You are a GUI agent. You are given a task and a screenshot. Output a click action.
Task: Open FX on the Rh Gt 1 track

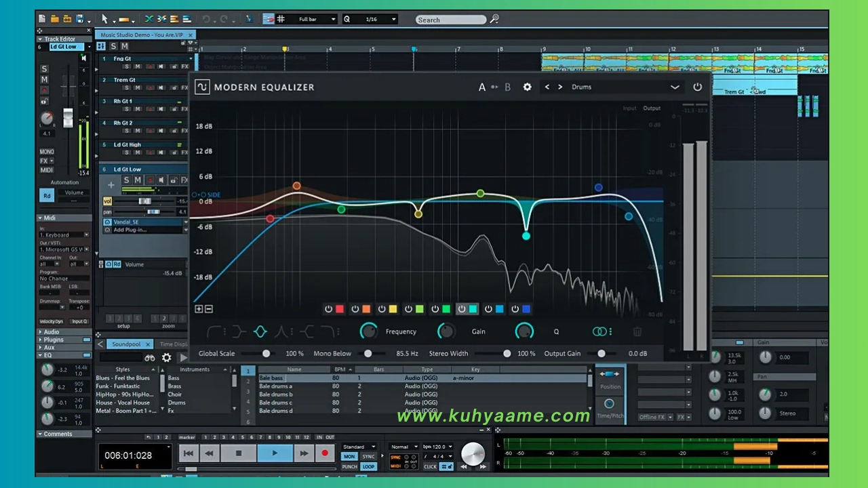184,110
